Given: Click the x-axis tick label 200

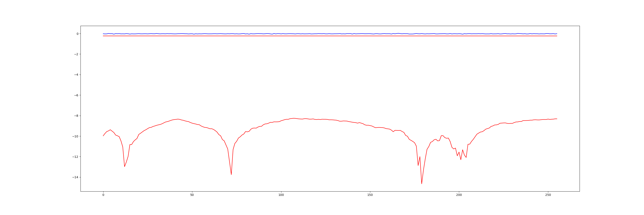Looking at the screenshot, I should [x=459, y=195].
